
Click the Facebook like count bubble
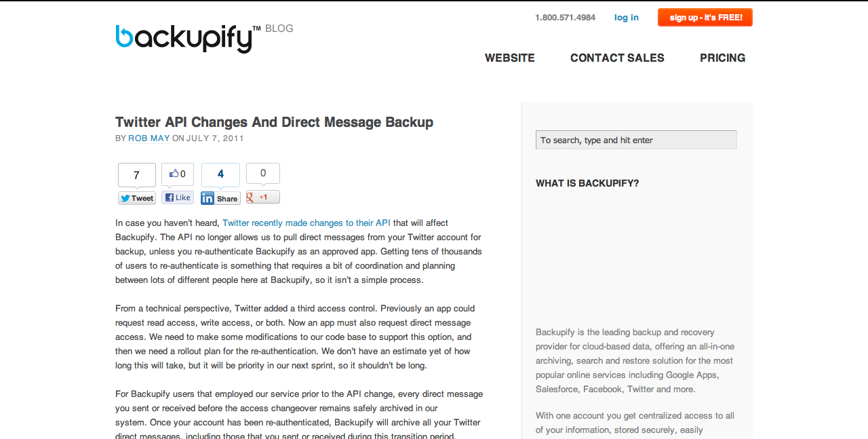click(x=178, y=174)
